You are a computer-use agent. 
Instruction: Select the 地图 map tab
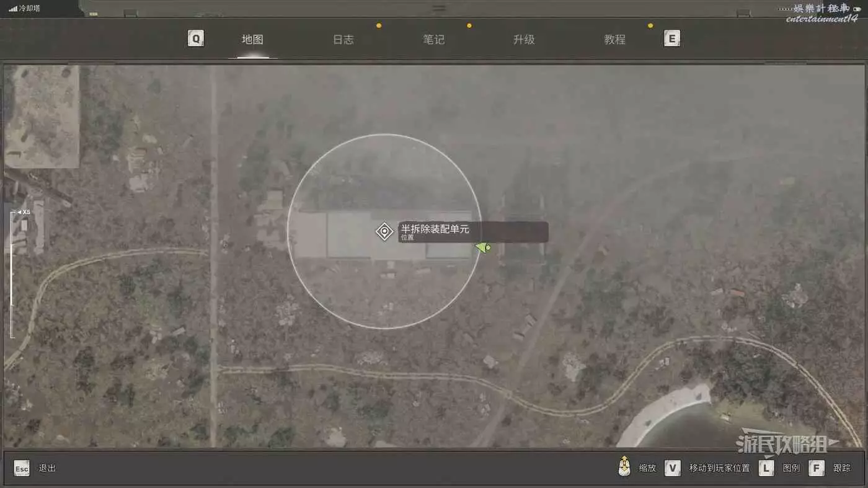tap(252, 40)
